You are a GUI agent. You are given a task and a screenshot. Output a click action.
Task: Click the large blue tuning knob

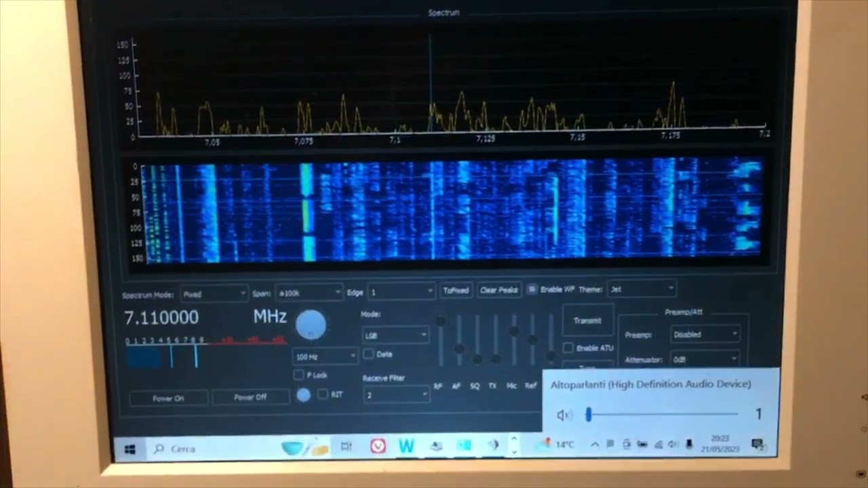(x=311, y=325)
